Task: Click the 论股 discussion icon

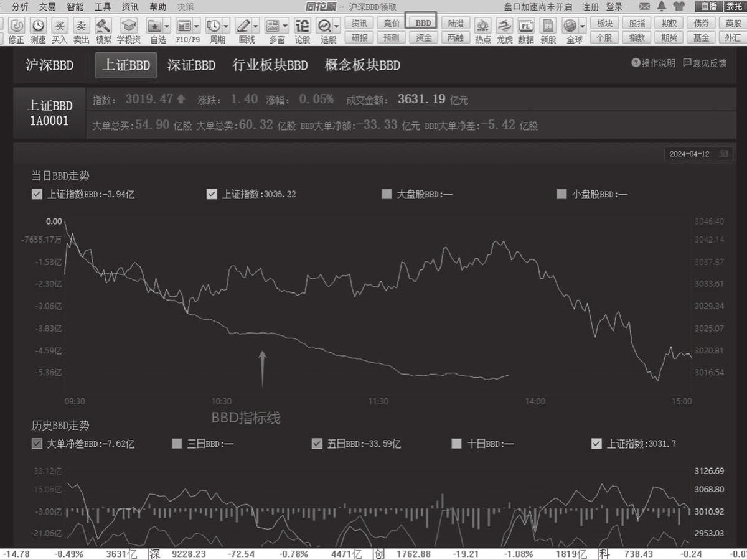Action: (x=302, y=26)
